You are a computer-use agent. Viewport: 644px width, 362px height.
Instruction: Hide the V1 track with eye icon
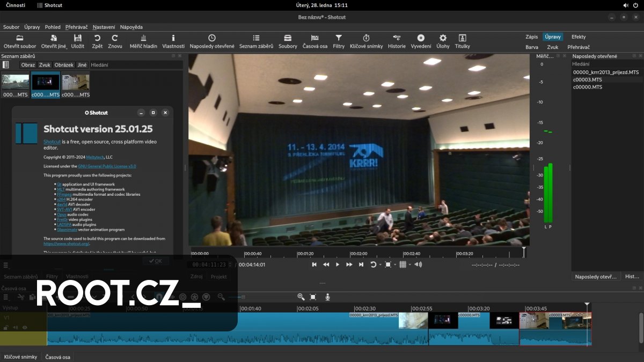pyautogui.click(x=25, y=327)
